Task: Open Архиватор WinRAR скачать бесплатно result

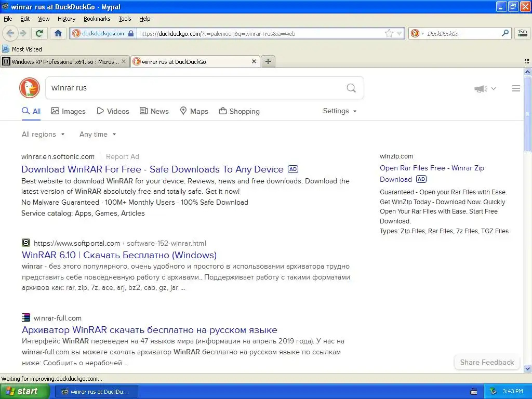Action: 149,330
